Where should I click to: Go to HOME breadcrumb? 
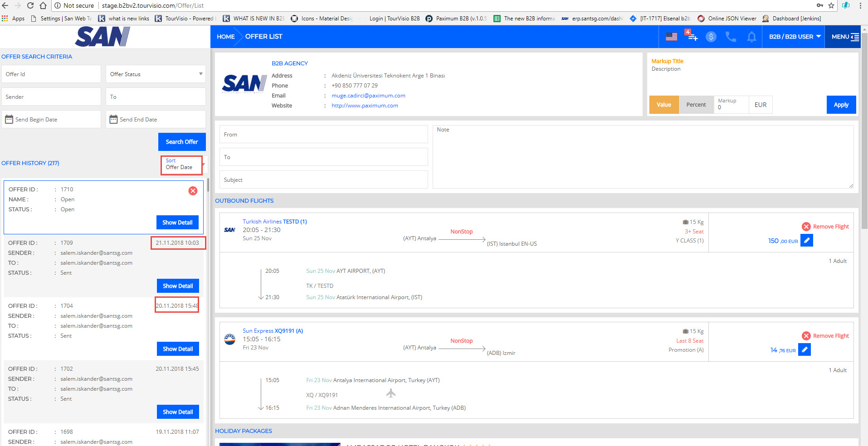tap(225, 37)
